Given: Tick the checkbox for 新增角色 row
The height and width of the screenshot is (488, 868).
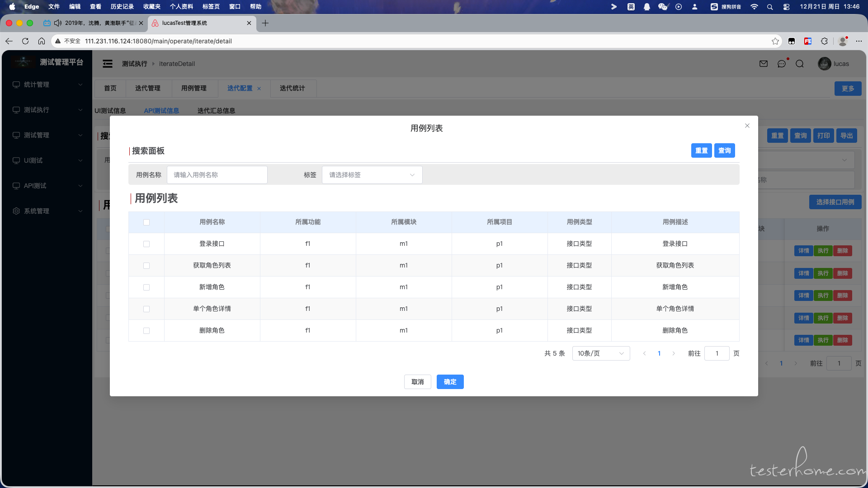Looking at the screenshot, I should [146, 287].
